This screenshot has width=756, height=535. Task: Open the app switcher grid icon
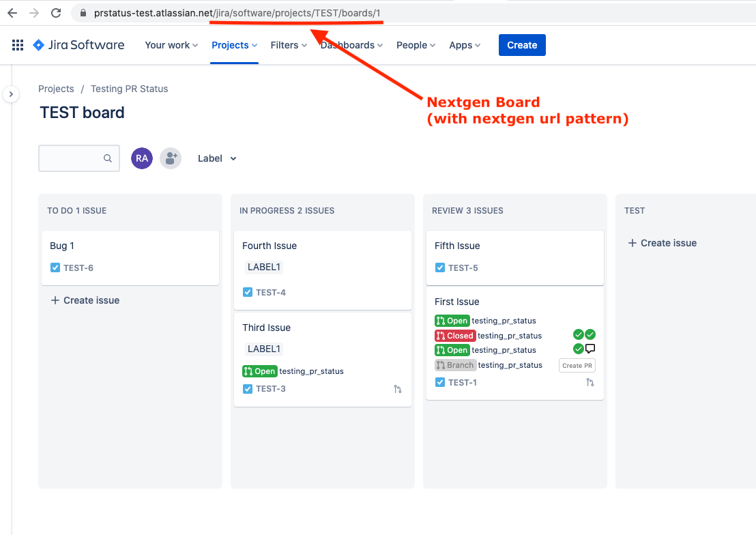(x=18, y=45)
